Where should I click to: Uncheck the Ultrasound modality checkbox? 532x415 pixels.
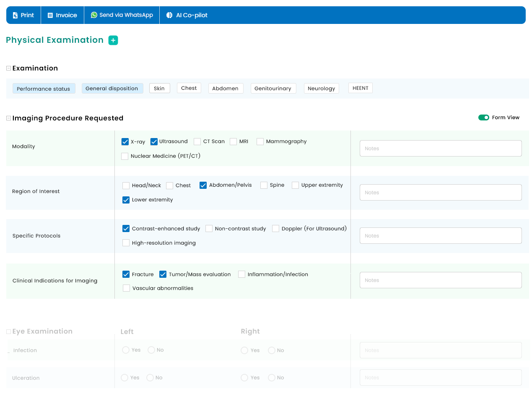click(x=154, y=142)
